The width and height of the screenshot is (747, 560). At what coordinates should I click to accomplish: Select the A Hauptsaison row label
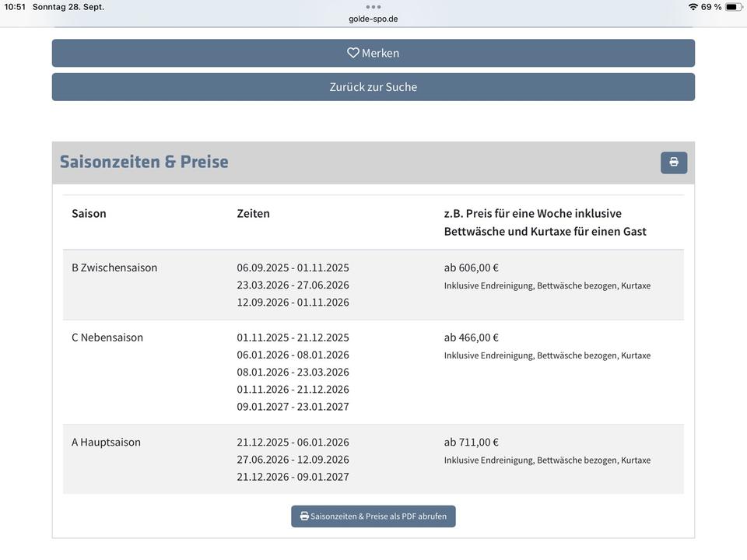(x=106, y=443)
